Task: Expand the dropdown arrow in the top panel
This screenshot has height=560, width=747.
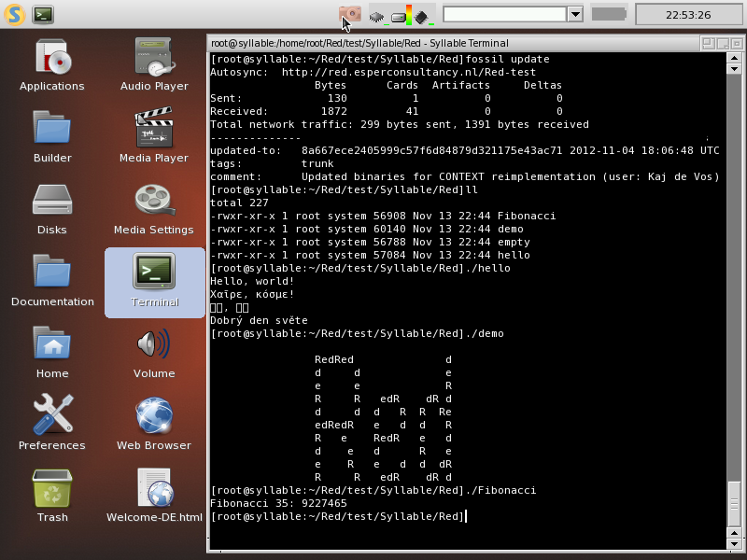Action: click(575, 14)
